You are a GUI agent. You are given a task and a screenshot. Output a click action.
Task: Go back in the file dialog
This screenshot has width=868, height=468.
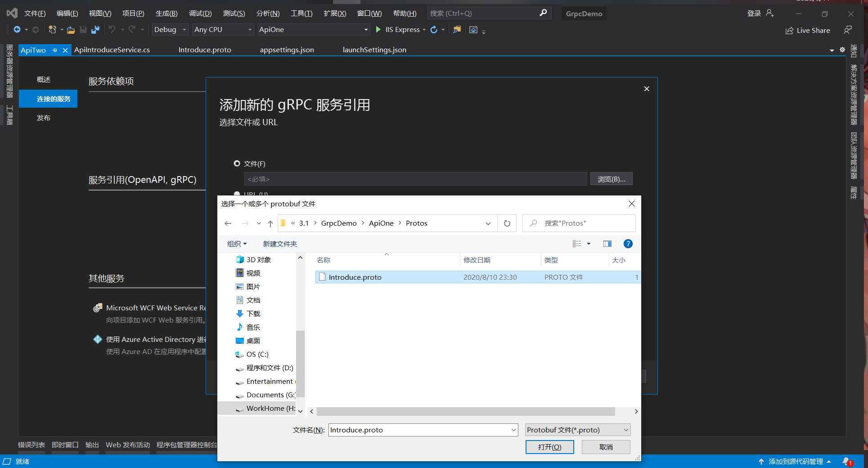point(228,223)
